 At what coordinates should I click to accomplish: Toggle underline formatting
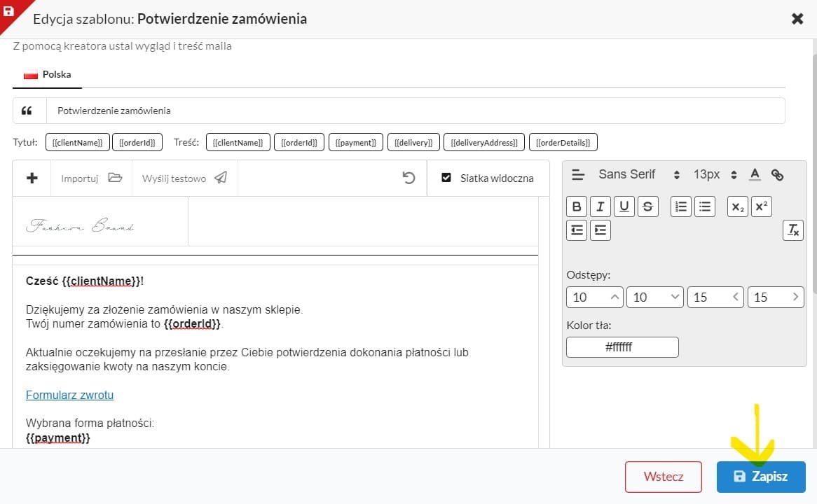pyautogui.click(x=624, y=206)
